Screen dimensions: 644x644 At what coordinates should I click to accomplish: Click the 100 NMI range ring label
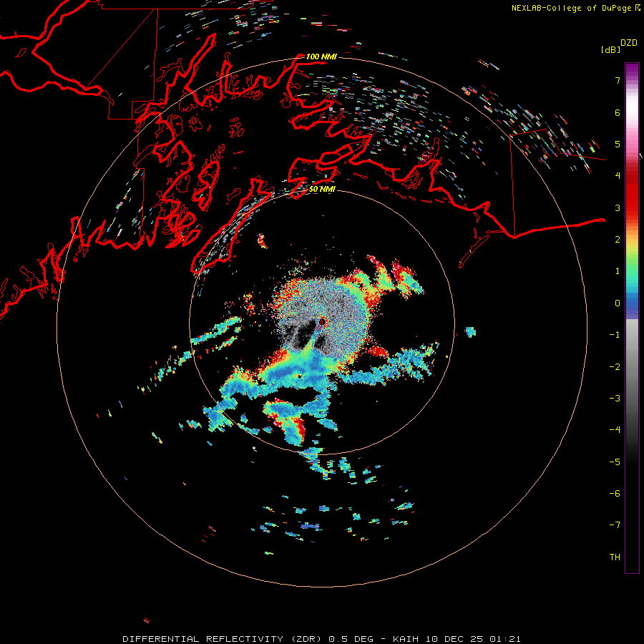tap(321, 57)
